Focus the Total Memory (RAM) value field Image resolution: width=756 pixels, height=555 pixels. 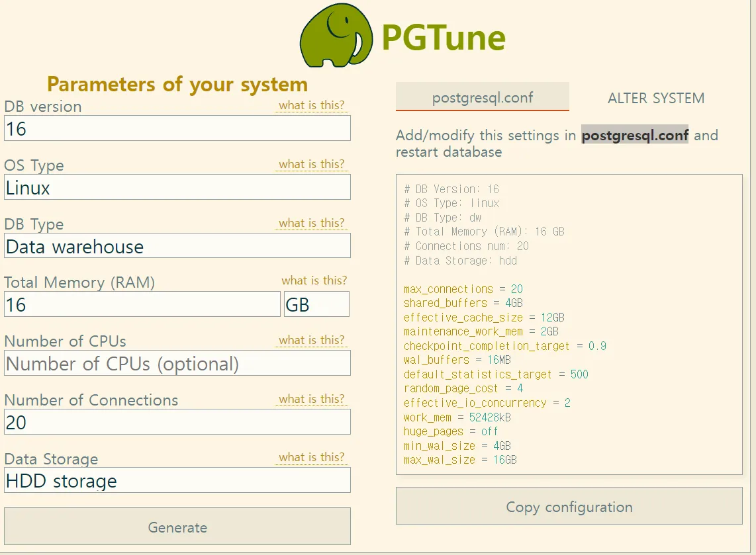coord(142,304)
